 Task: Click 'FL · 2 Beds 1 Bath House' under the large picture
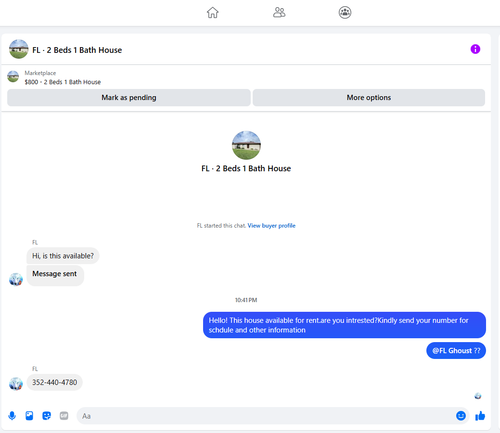(246, 168)
